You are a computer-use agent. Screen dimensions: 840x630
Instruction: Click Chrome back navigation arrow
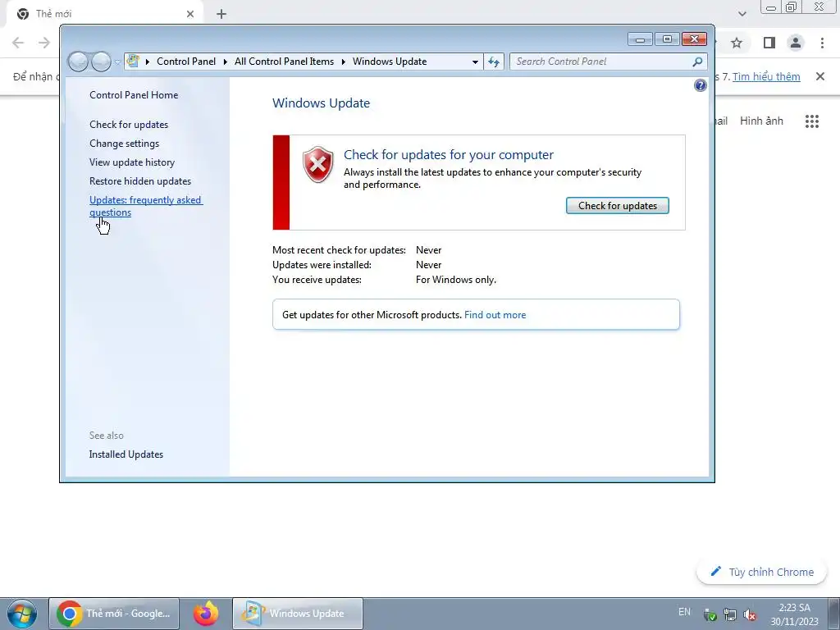click(x=18, y=43)
